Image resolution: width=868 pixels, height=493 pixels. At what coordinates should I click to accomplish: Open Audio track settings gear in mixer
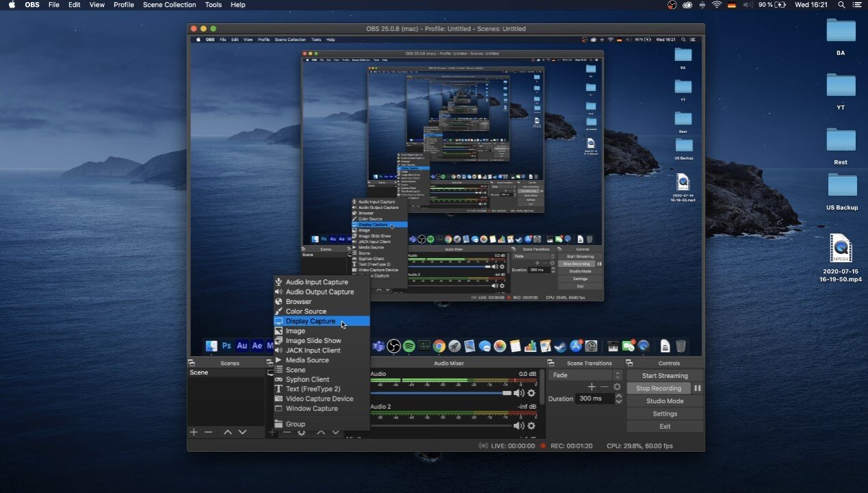point(531,393)
